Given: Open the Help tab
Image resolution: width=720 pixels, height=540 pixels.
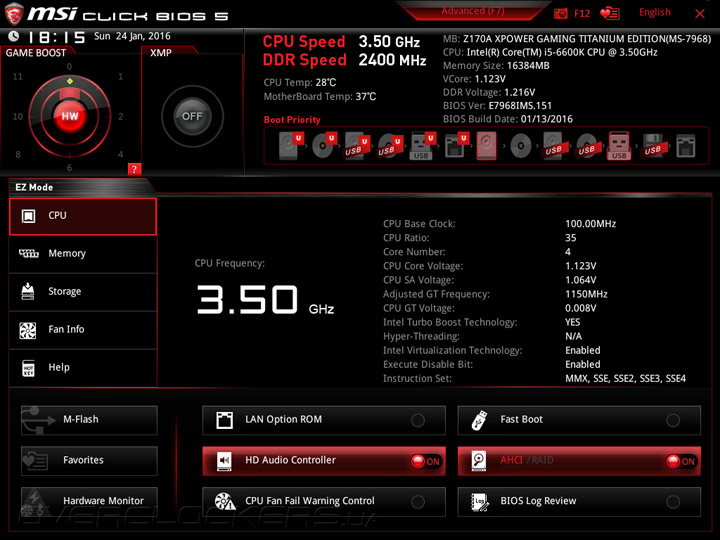Looking at the screenshot, I should tap(83, 368).
